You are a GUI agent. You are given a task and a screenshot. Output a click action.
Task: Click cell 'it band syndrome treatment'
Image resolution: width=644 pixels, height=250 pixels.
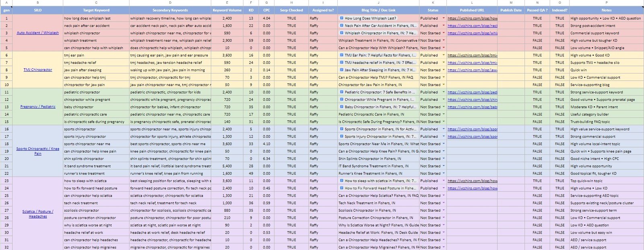[96, 166]
